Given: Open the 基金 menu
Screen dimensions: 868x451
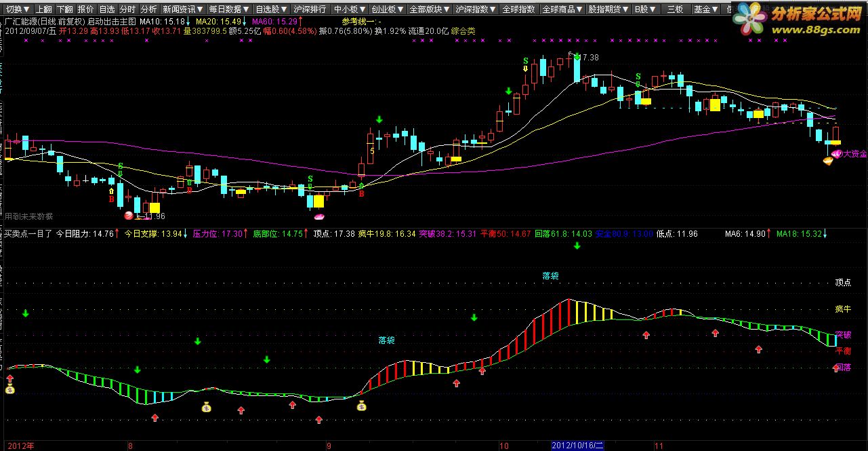Looking at the screenshot, I should point(707,9).
